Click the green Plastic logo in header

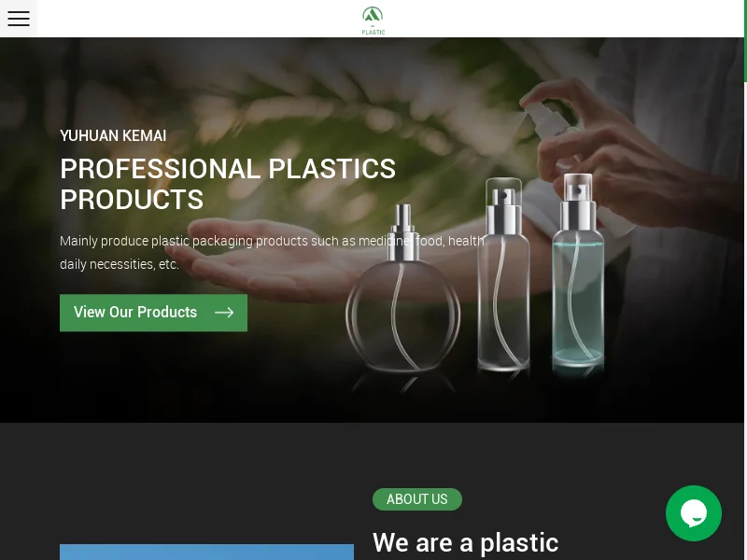tap(373, 20)
